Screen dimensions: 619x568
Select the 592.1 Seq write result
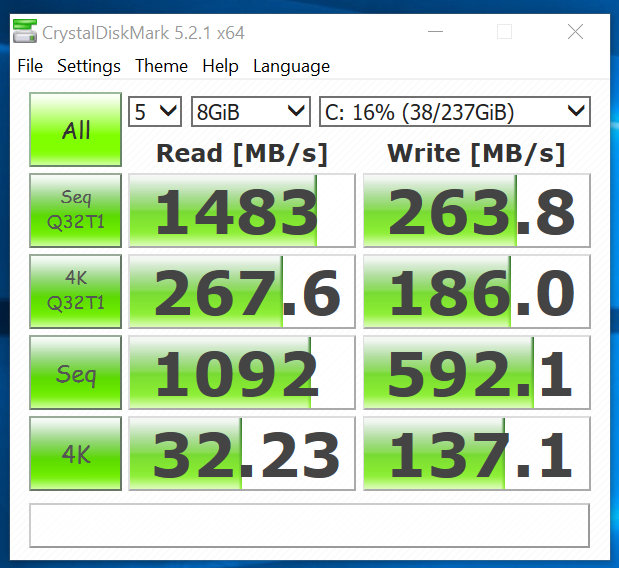(x=477, y=373)
